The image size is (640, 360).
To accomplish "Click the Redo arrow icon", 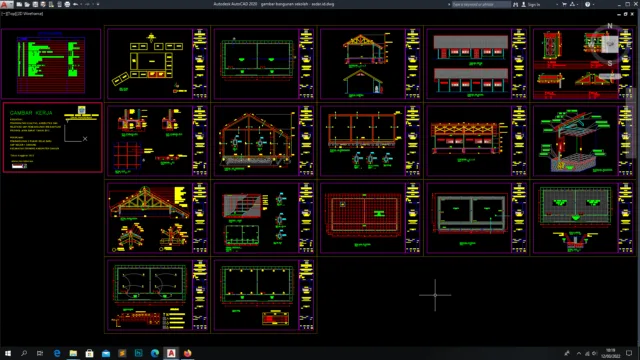I will click(x=87, y=4).
